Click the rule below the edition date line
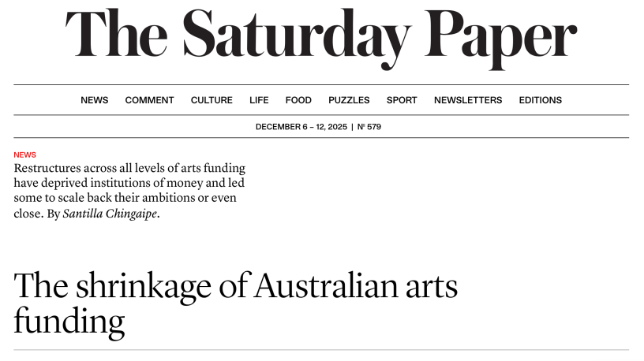The height and width of the screenshot is (361, 644). click(321, 138)
